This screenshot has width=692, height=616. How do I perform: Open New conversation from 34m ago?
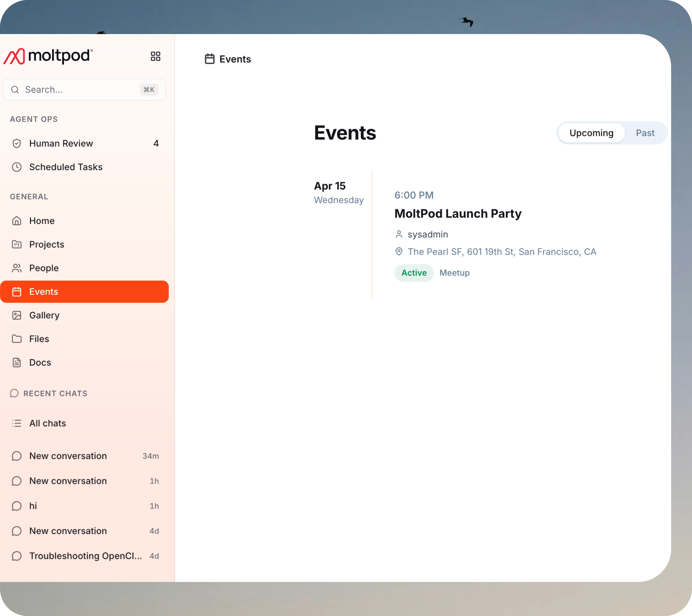pos(84,456)
